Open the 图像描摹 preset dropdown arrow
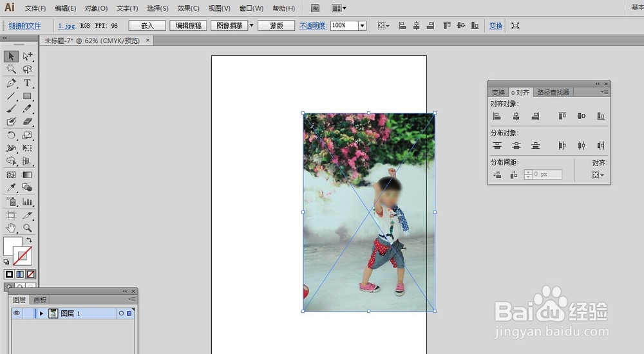Image resolution: width=644 pixels, height=354 pixels. [x=252, y=26]
